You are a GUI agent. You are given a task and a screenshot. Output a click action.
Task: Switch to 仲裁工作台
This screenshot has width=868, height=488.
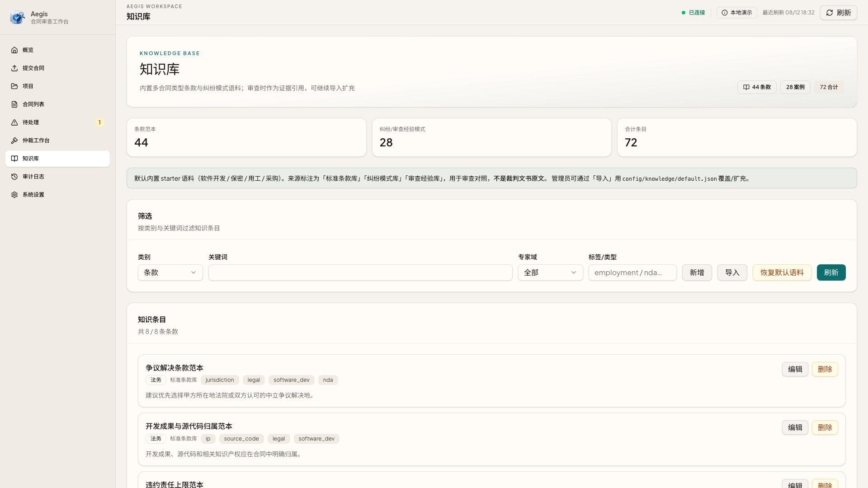pos(57,141)
